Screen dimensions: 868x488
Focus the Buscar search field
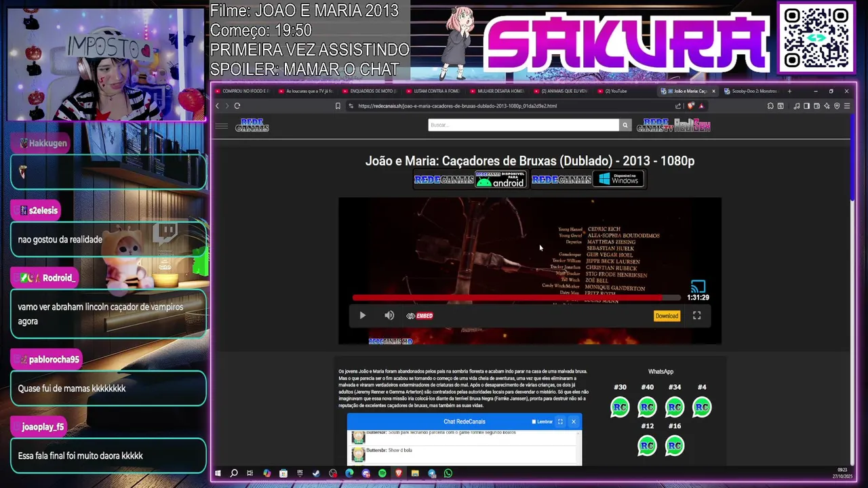[524, 125]
